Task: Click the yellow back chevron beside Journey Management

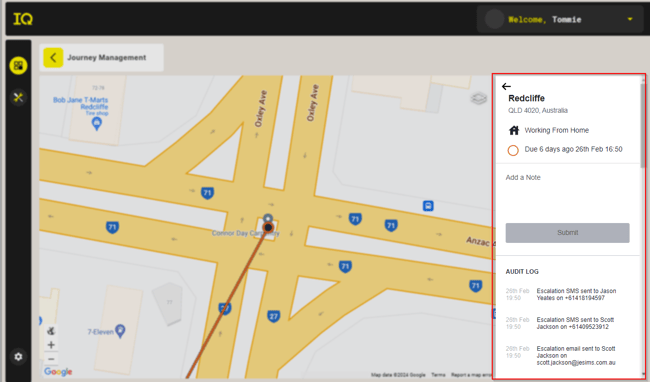Action: pos(53,58)
